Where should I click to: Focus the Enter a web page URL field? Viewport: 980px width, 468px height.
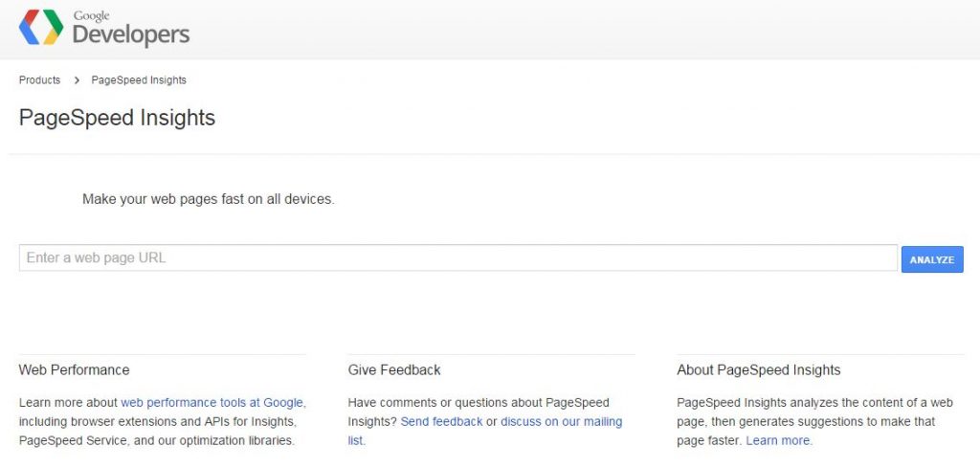457,258
